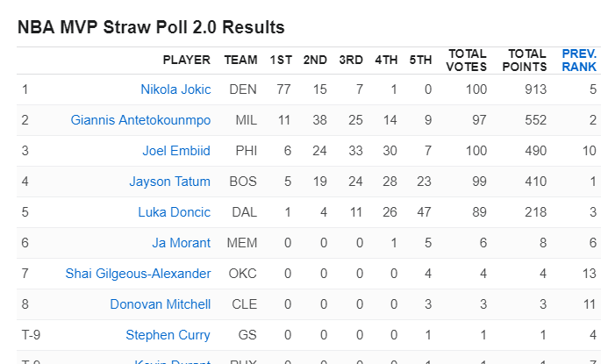Visit Donovan Mitchell's player link
The height and width of the screenshot is (364, 615).
click(x=160, y=304)
